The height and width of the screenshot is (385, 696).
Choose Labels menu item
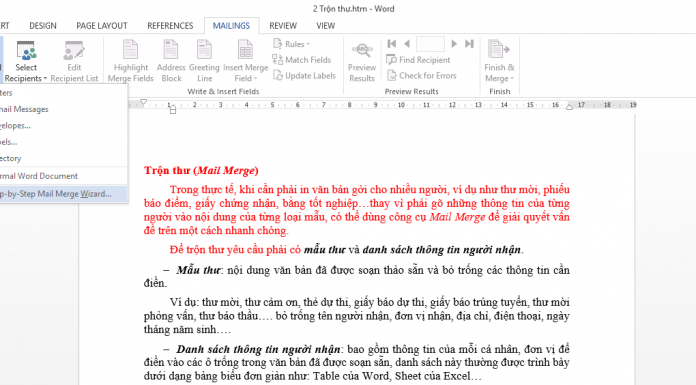pos(63,142)
